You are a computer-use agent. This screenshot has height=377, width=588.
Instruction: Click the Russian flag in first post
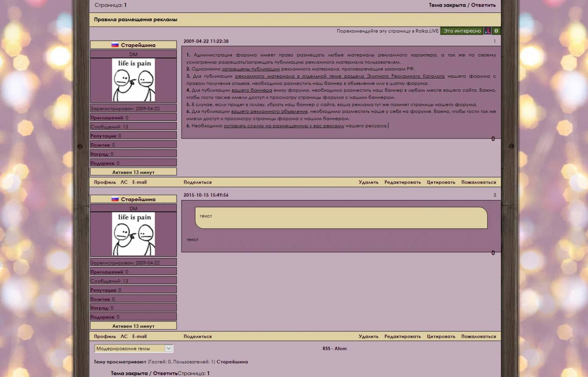click(115, 45)
